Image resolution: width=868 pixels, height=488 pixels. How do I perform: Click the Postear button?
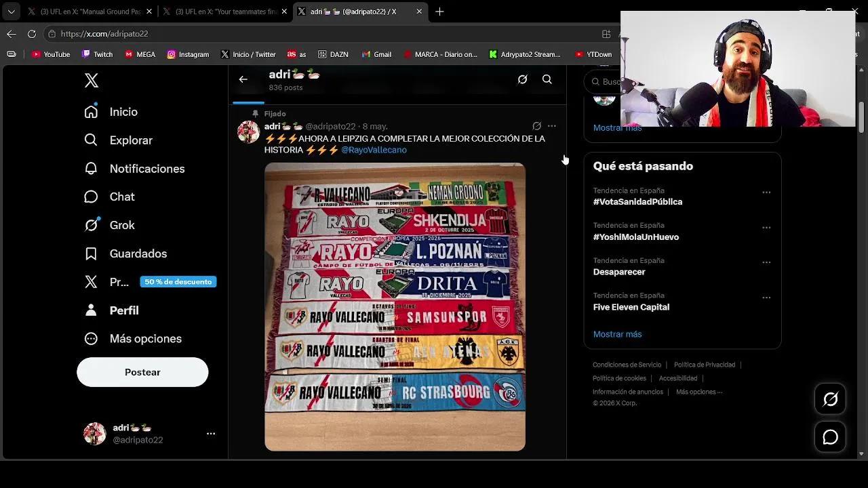pyautogui.click(x=142, y=372)
